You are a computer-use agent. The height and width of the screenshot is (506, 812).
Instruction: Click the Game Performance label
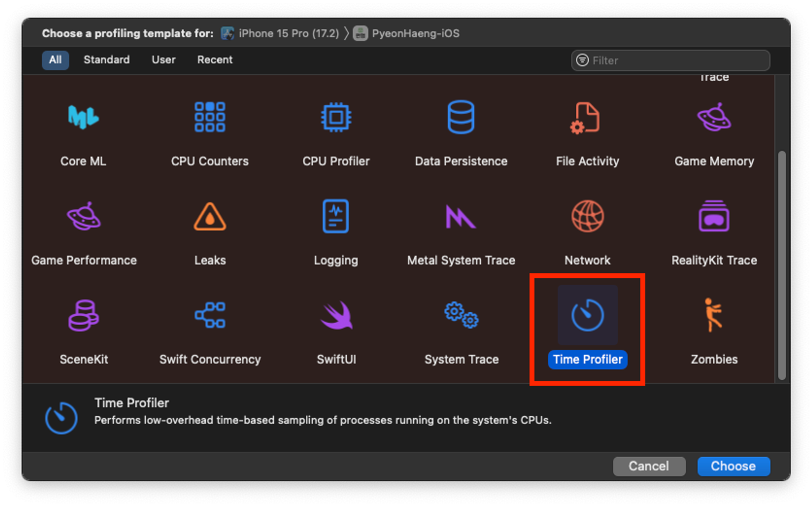[x=84, y=260]
